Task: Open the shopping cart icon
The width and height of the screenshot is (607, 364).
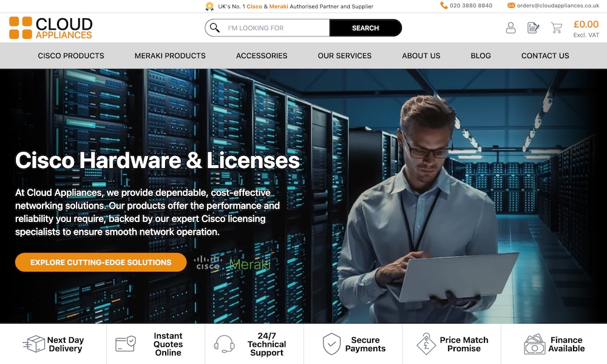Action: 556,28
